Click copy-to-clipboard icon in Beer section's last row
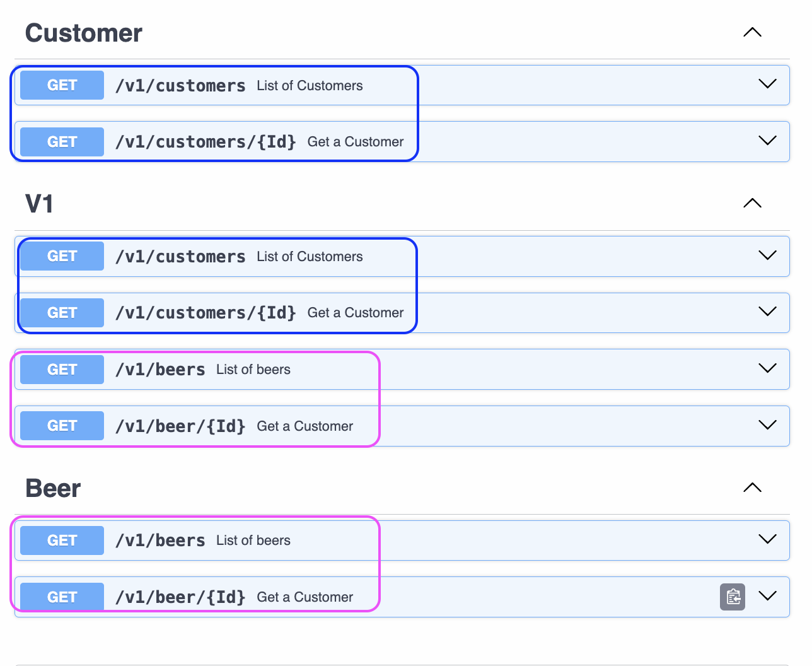Viewport: 812px width, 666px height. [733, 597]
